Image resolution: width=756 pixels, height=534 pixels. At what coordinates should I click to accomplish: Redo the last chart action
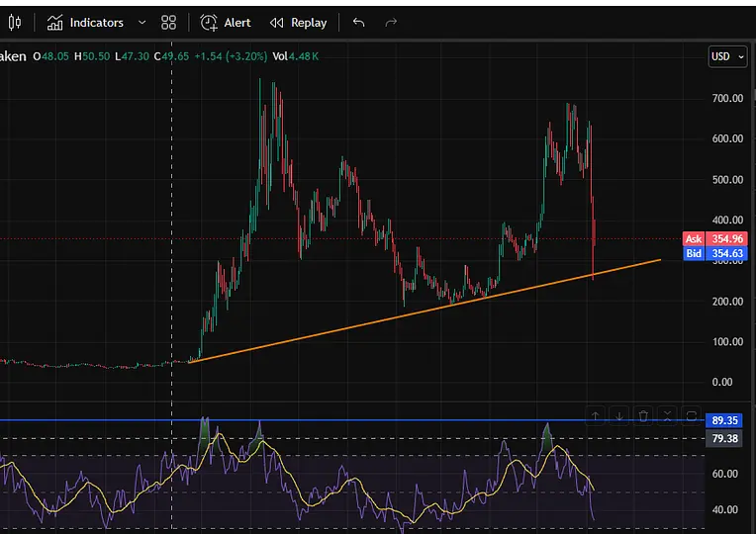coord(391,22)
